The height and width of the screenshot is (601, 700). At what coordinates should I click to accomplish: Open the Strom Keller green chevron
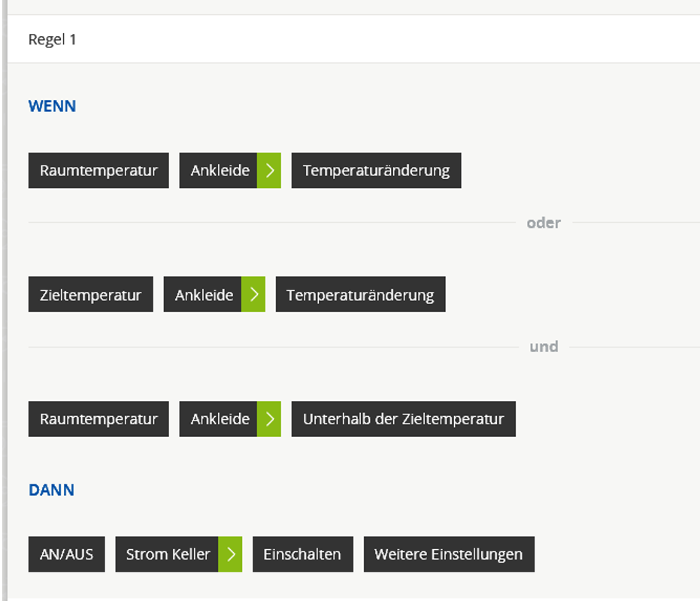coord(230,554)
